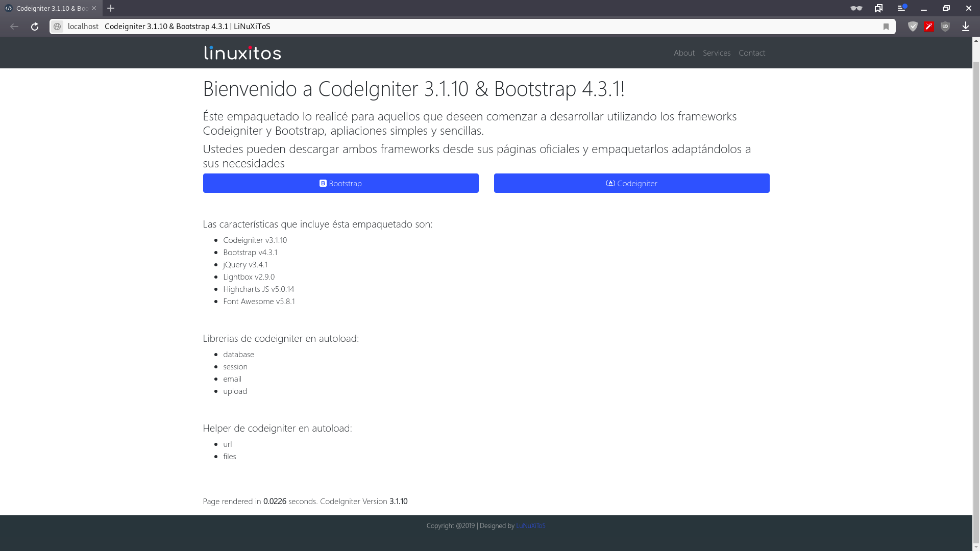
Task: Click the site information globe icon
Action: 57,27
